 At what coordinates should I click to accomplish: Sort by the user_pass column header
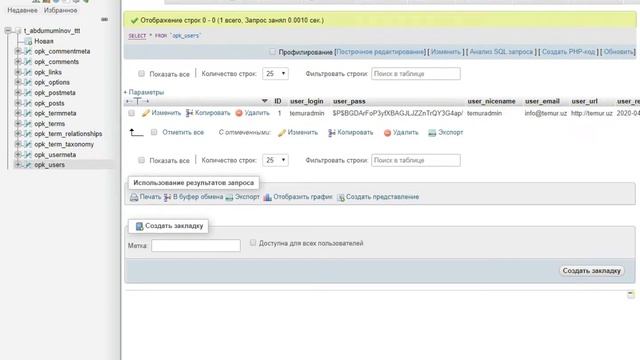pyautogui.click(x=349, y=101)
